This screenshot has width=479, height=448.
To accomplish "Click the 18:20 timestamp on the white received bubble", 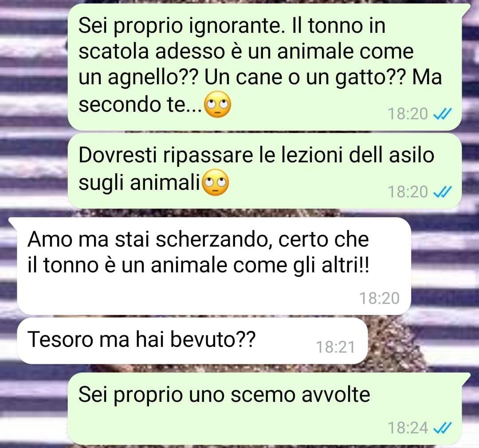I will 379,298.
